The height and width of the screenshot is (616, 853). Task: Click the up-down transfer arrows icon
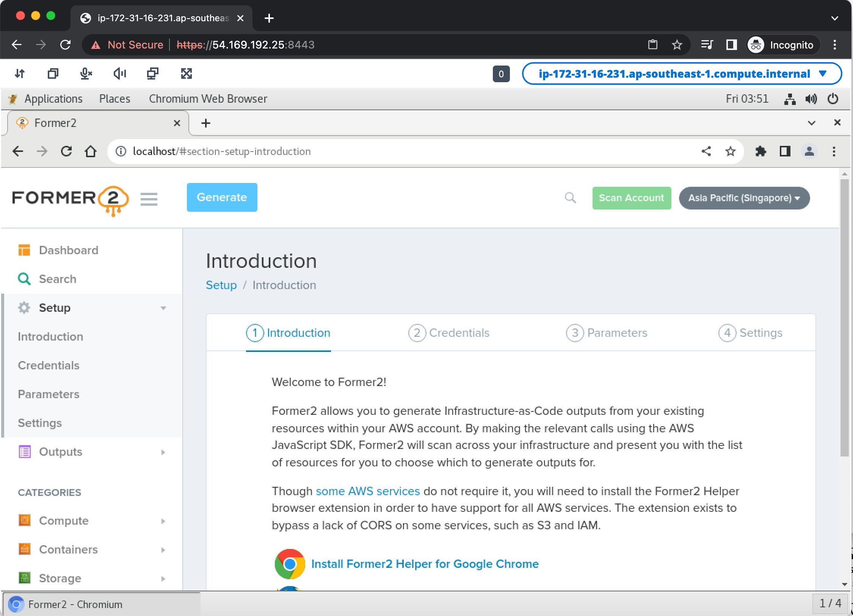tap(20, 73)
